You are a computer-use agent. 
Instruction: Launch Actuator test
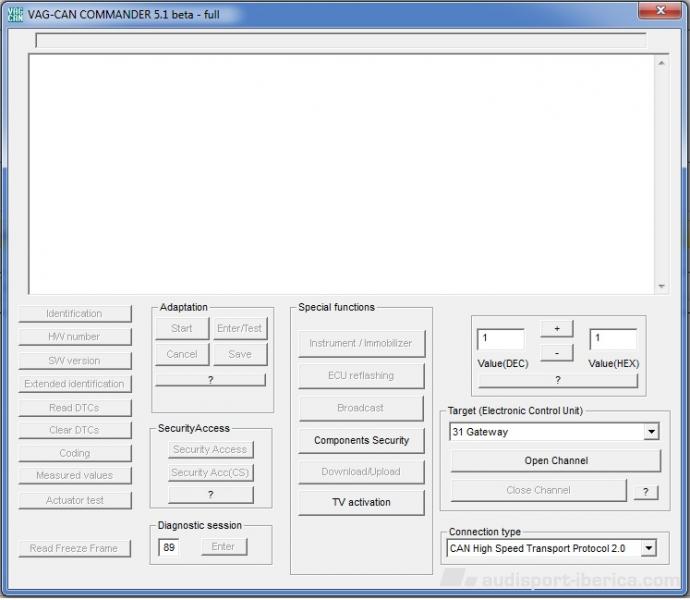coord(75,501)
